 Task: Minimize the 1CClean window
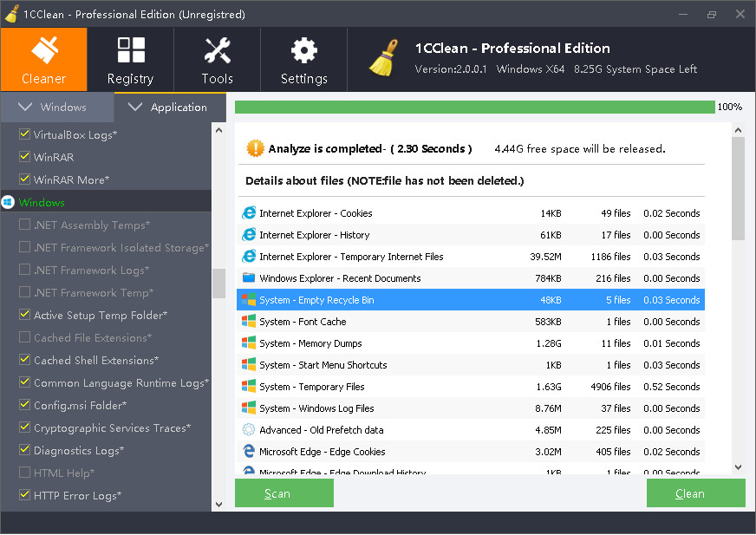click(683, 15)
